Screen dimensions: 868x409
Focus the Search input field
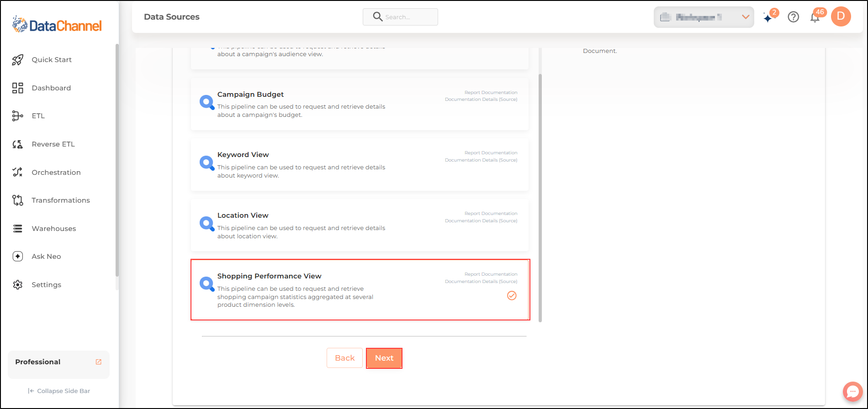pos(401,17)
